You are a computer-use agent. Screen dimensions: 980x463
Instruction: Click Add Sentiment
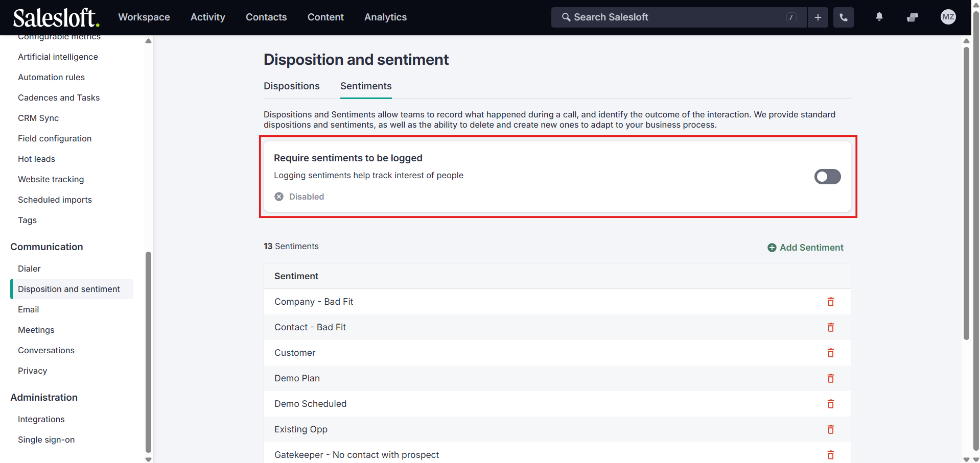point(806,248)
